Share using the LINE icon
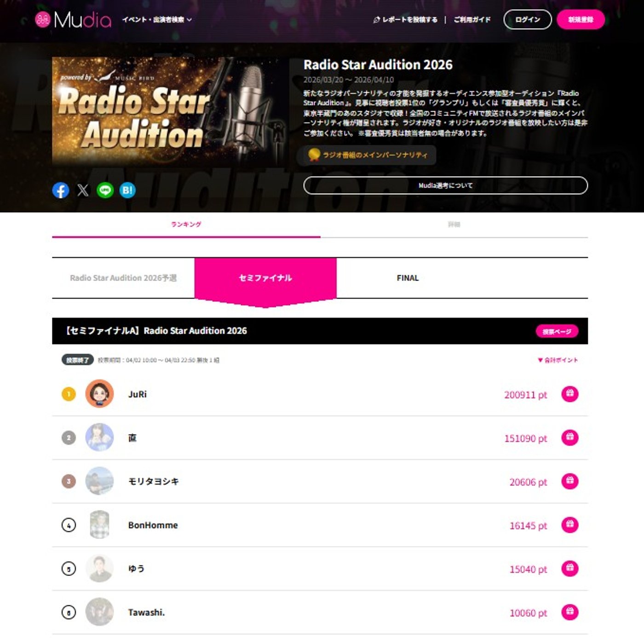 point(105,190)
